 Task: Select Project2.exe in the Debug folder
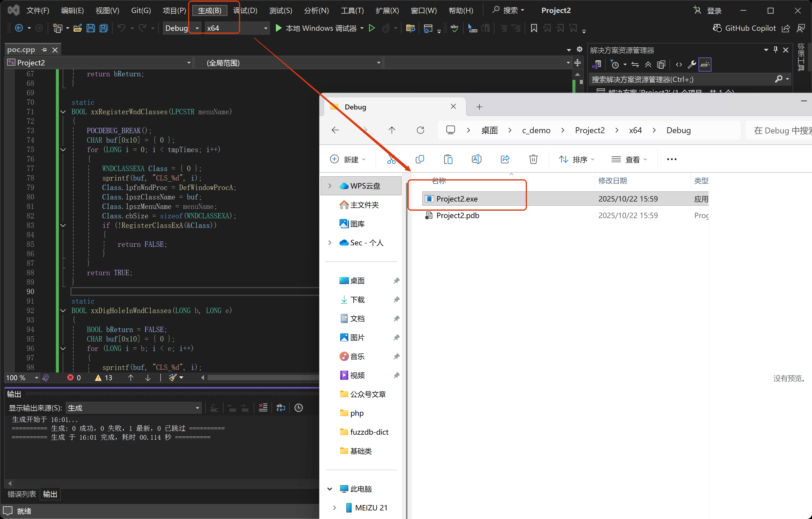(x=457, y=199)
